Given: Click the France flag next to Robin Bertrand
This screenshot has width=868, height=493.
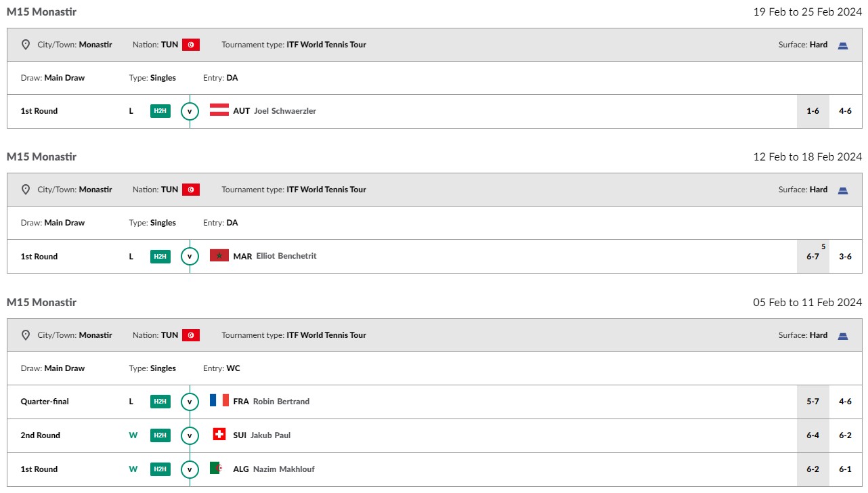Looking at the screenshot, I should coord(219,401).
